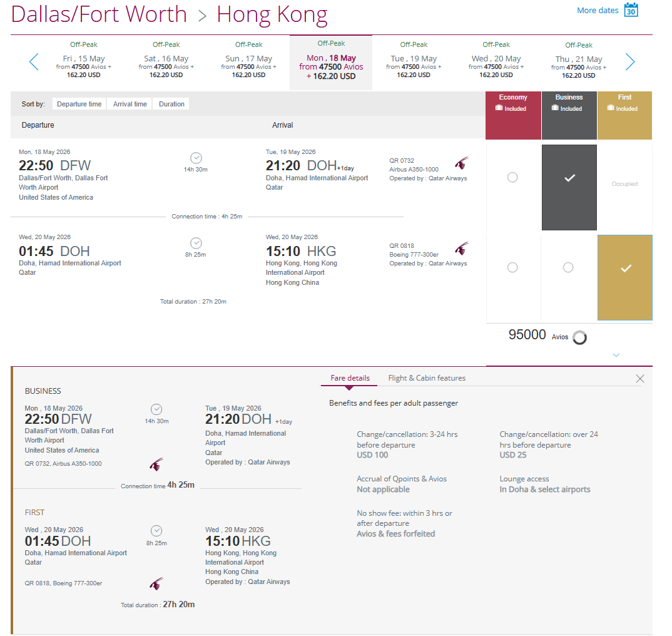
Task: Click the Business detail panel clock icon
Action: click(x=156, y=409)
